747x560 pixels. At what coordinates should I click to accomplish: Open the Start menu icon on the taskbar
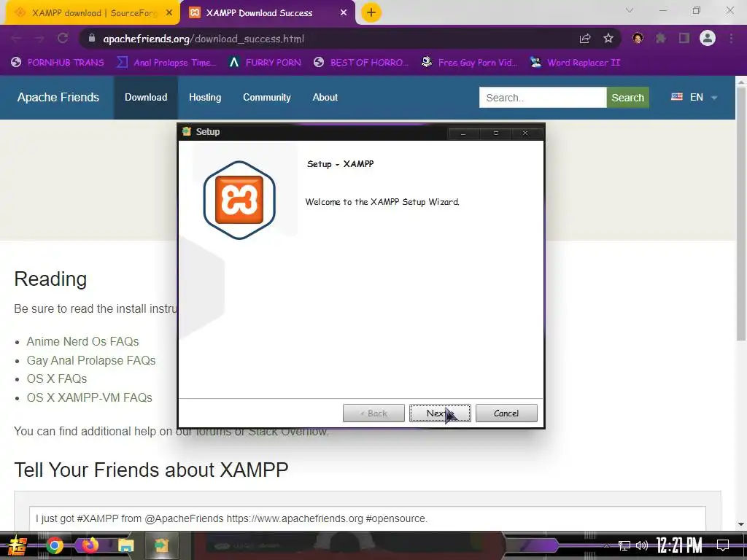click(x=18, y=545)
